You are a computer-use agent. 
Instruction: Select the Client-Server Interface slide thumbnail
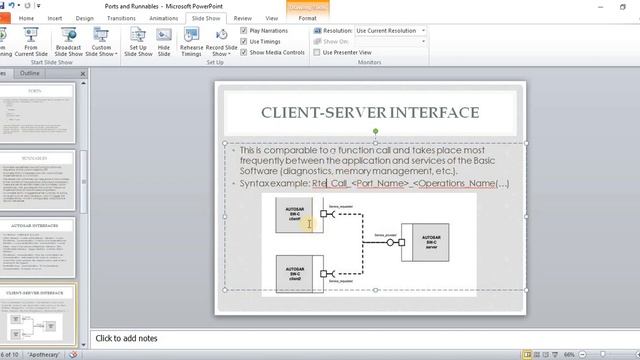[x=37, y=314]
